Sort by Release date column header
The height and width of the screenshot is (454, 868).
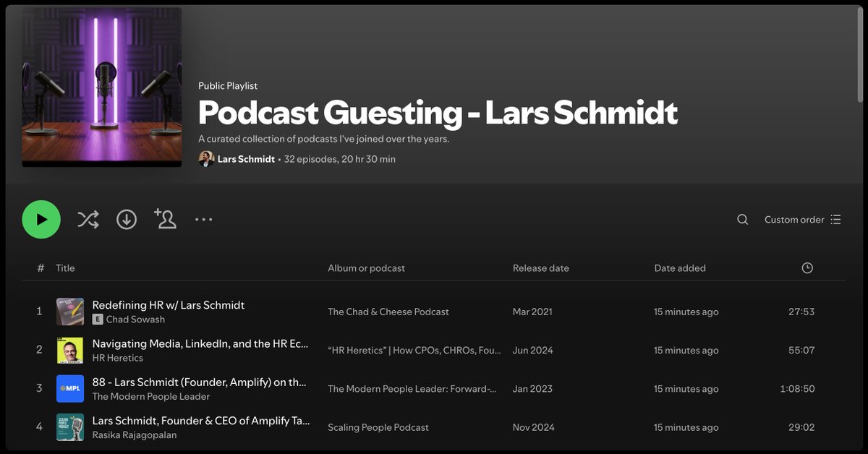pyautogui.click(x=541, y=268)
